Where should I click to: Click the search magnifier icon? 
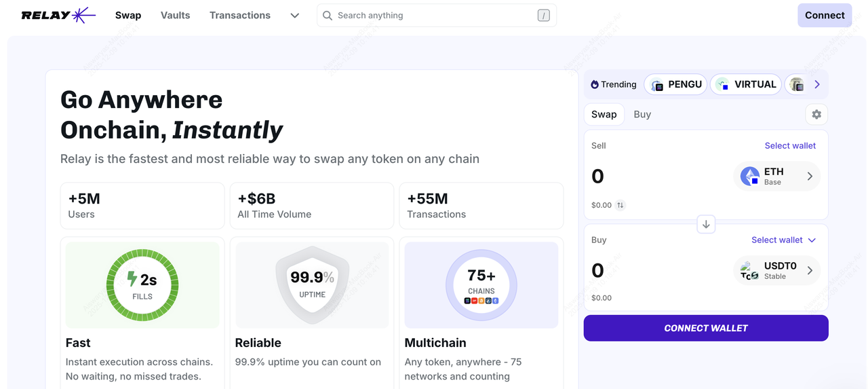[328, 16]
